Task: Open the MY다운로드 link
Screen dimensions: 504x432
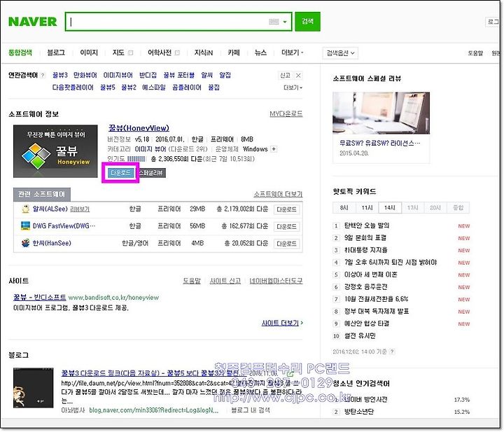Action: tap(286, 114)
